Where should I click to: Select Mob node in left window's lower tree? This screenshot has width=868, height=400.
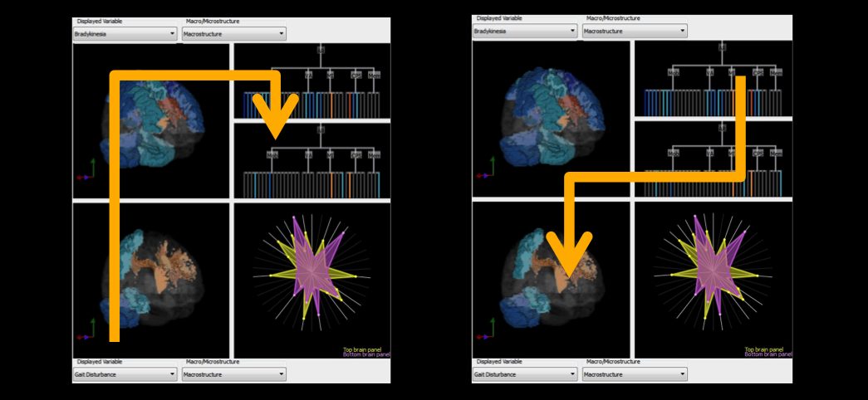[272, 155]
